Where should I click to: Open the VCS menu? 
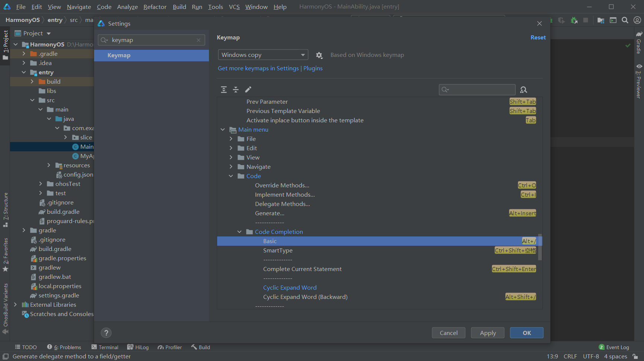(234, 7)
